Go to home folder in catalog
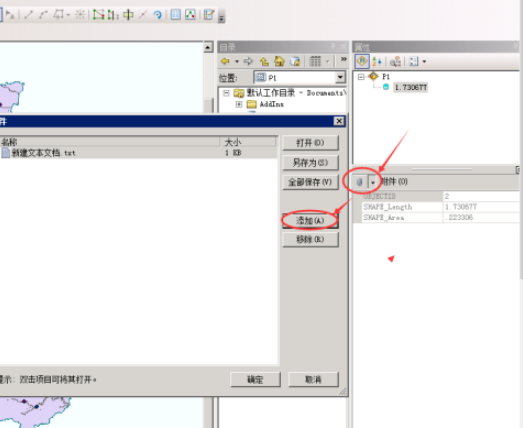Image resolution: width=523 pixels, height=428 pixels. (x=279, y=61)
